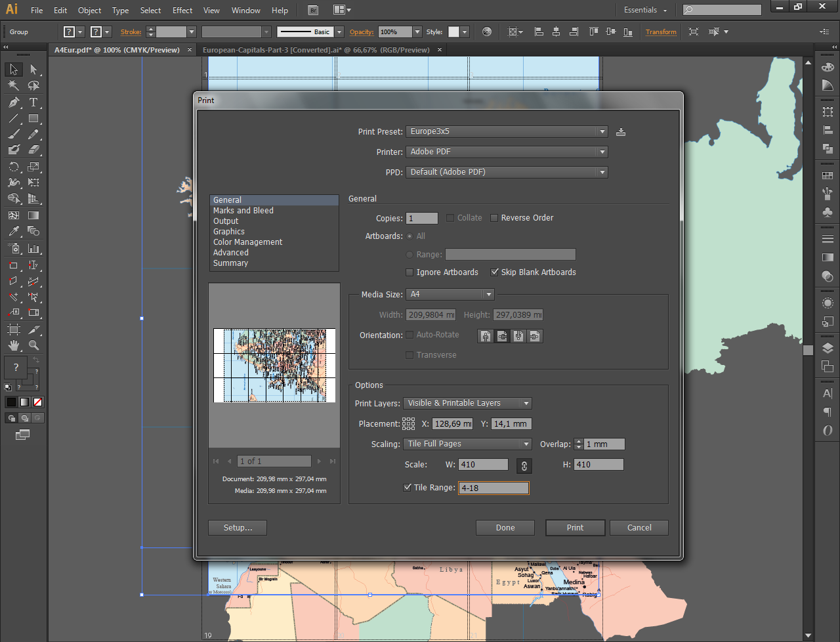The height and width of the screenshot is (642, 840).
Task: Uncheck Skip Blank Artboards
Action: tap(493, 272)
